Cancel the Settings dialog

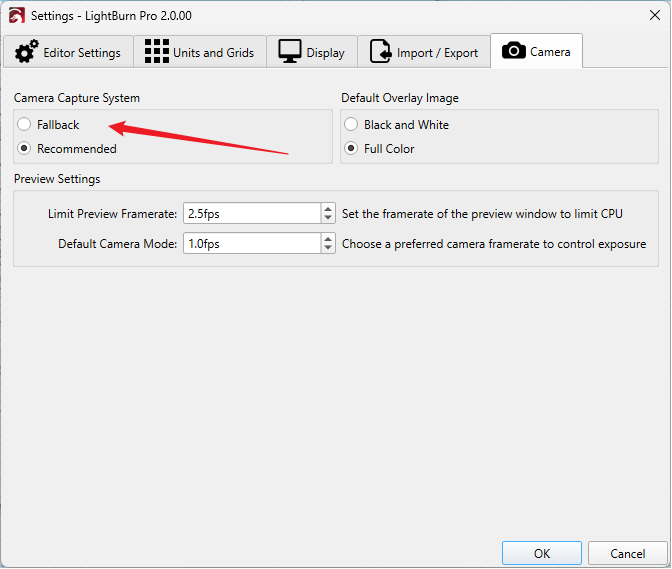tap(627, 553)
